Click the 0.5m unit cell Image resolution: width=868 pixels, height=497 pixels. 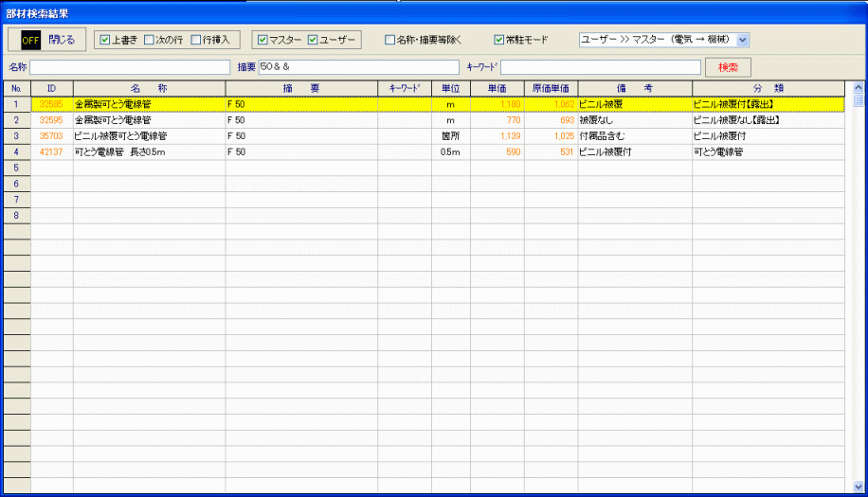pyautogui.click(x=451, y=152)
